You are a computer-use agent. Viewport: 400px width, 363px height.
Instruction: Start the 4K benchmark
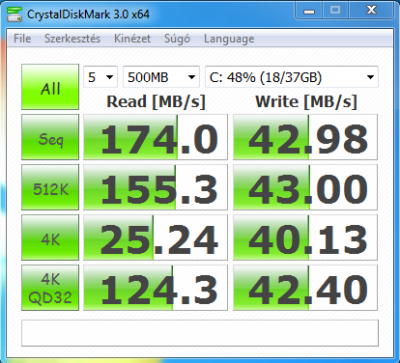[50, 237]
